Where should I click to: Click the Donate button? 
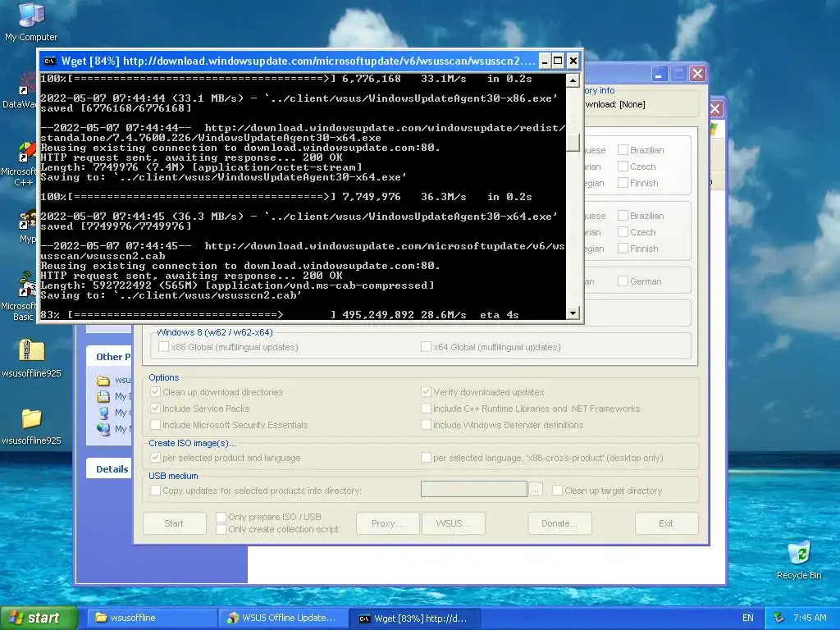coord(559,523)
